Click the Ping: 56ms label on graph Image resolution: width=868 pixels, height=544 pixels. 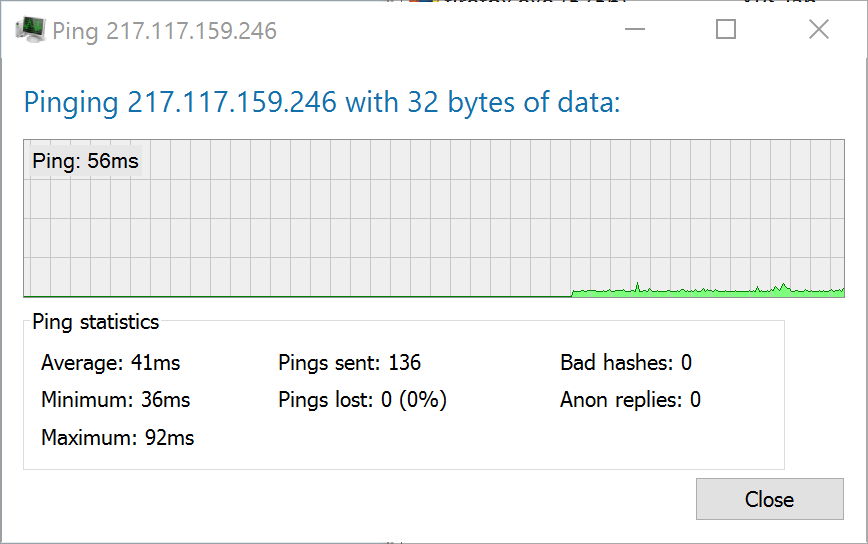85,161
